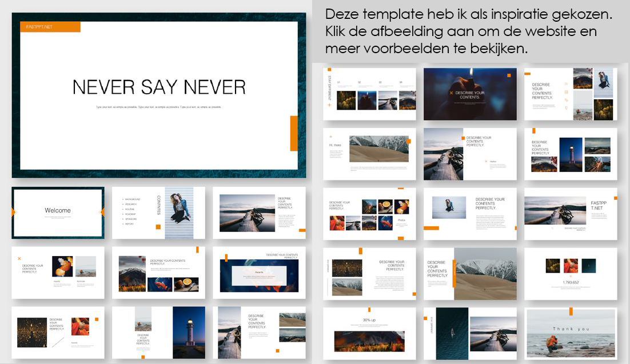Open slide with small photo of woman on ice
Image resolution: width=630 pixels, height=364 pixels.
point(470,214)
